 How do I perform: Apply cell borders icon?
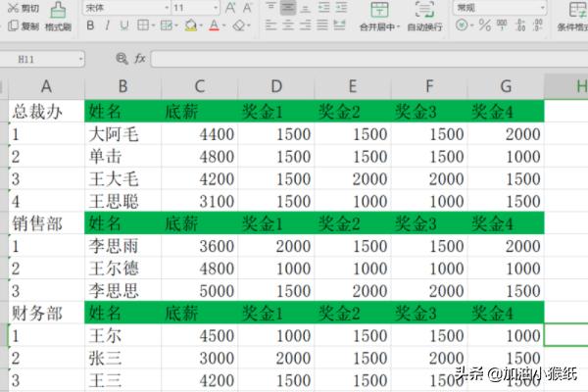143,25
